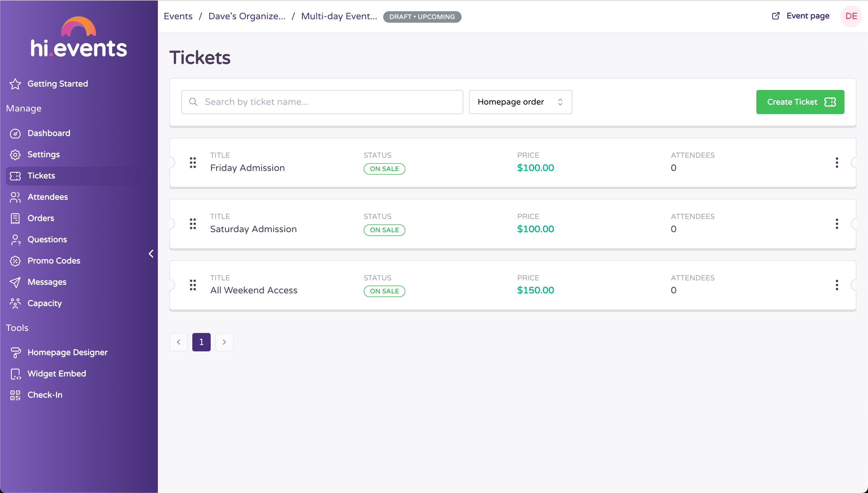
Task: Select the Capacity menu item
Action: (x=45, y=303)
